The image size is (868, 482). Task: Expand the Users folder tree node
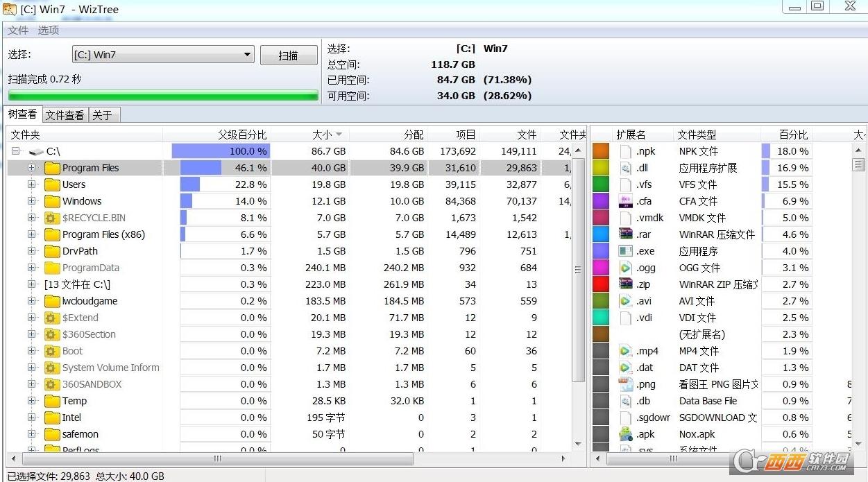(32, 184)
